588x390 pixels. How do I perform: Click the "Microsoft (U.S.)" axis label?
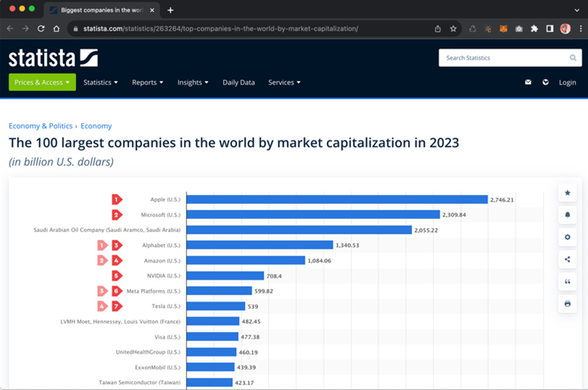[161, 214]
